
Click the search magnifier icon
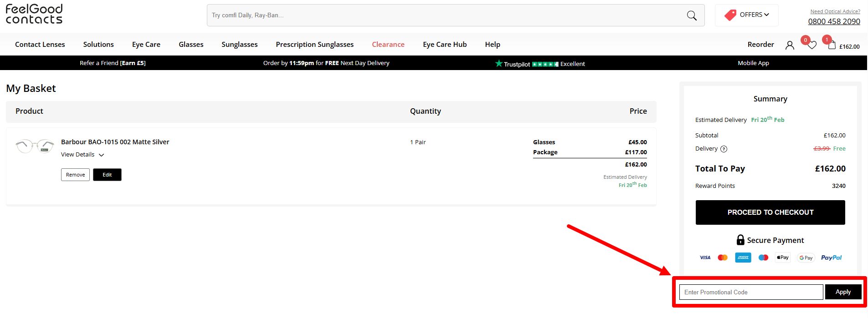[691, 15]
